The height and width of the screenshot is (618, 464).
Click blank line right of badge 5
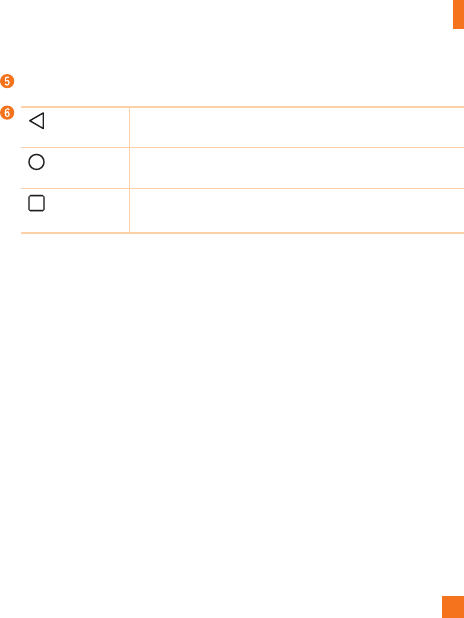(x=239, y=81)
